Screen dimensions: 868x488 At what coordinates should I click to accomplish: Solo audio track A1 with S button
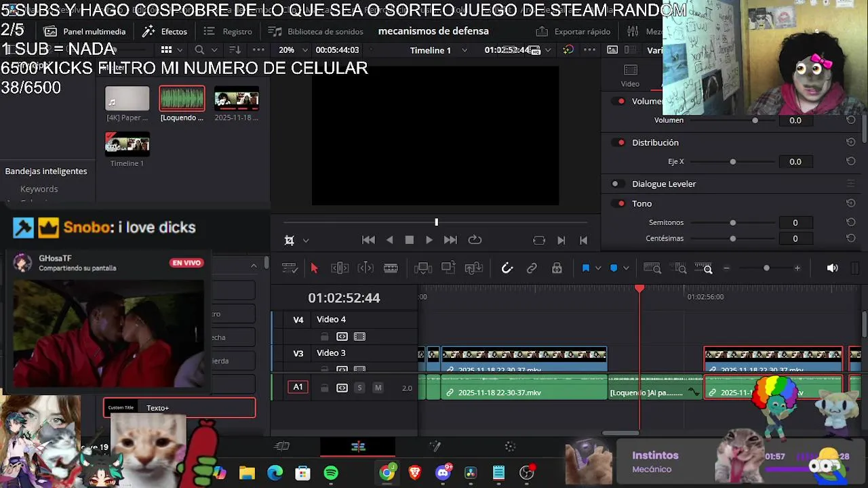tap(359, 388)
